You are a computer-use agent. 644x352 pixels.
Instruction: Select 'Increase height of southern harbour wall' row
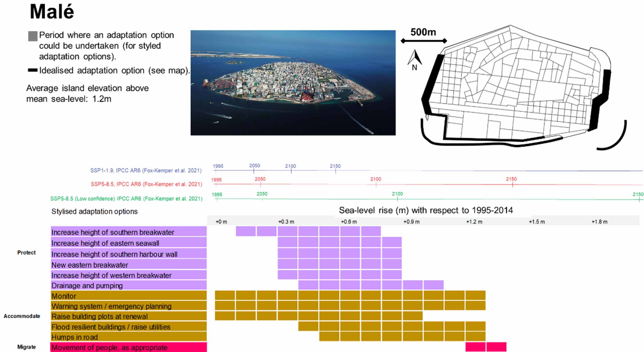[x=129, y=254]
